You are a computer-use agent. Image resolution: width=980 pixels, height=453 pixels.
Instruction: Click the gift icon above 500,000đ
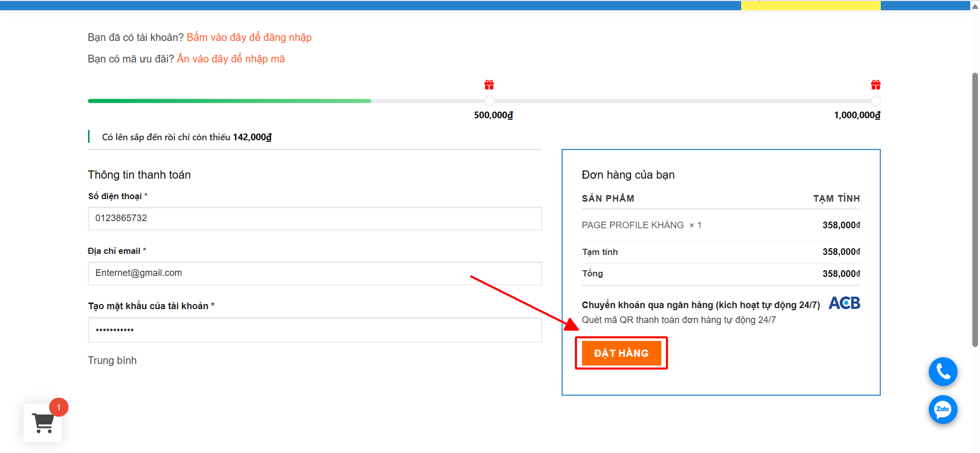[489, 85]
